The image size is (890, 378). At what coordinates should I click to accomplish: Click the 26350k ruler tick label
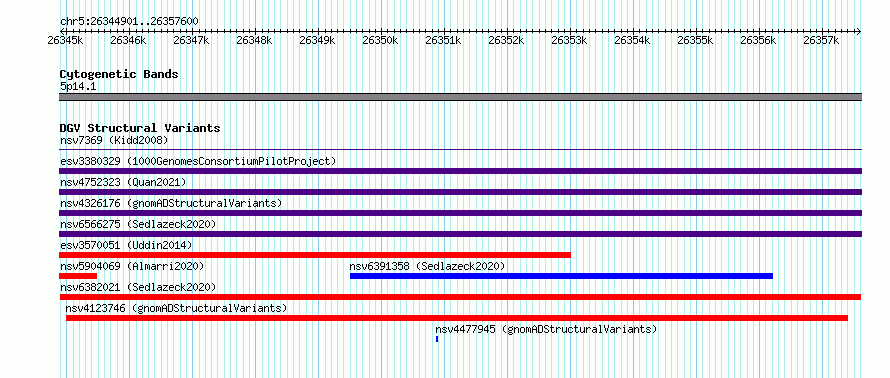(380, 40)
